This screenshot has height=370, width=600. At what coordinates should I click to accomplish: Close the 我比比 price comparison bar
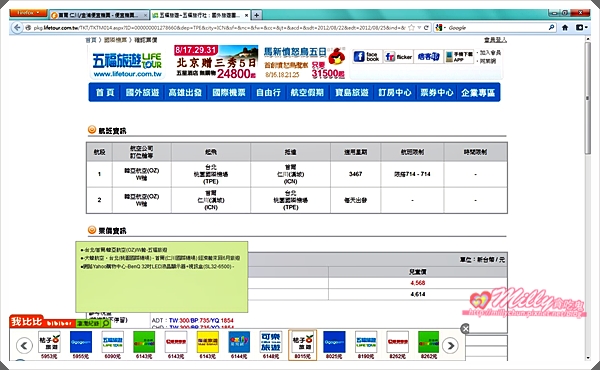(465, 328)
